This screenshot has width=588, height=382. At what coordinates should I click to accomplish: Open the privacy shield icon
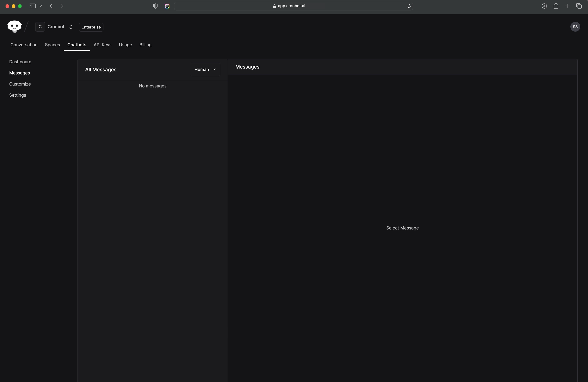[x=155, y=6]
